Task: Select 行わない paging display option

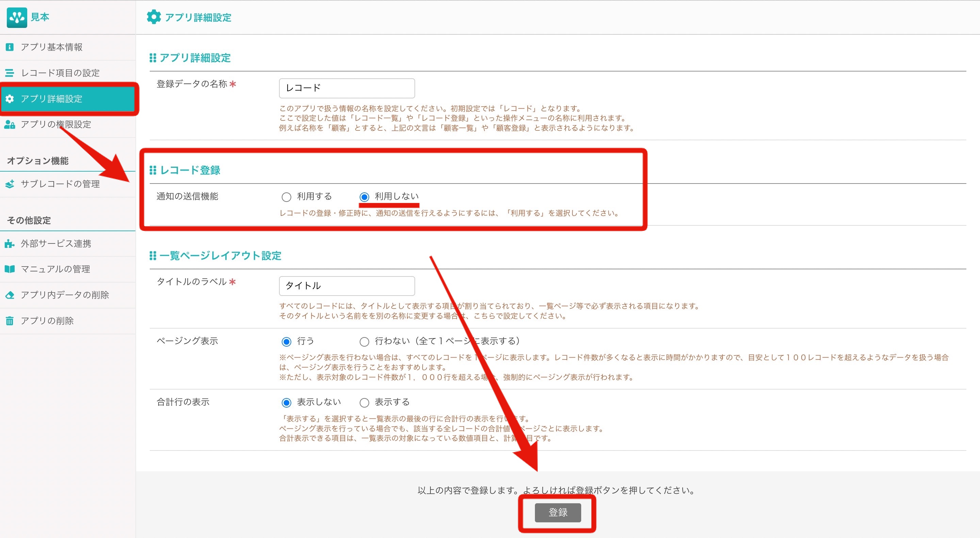Action: (364, 342)
